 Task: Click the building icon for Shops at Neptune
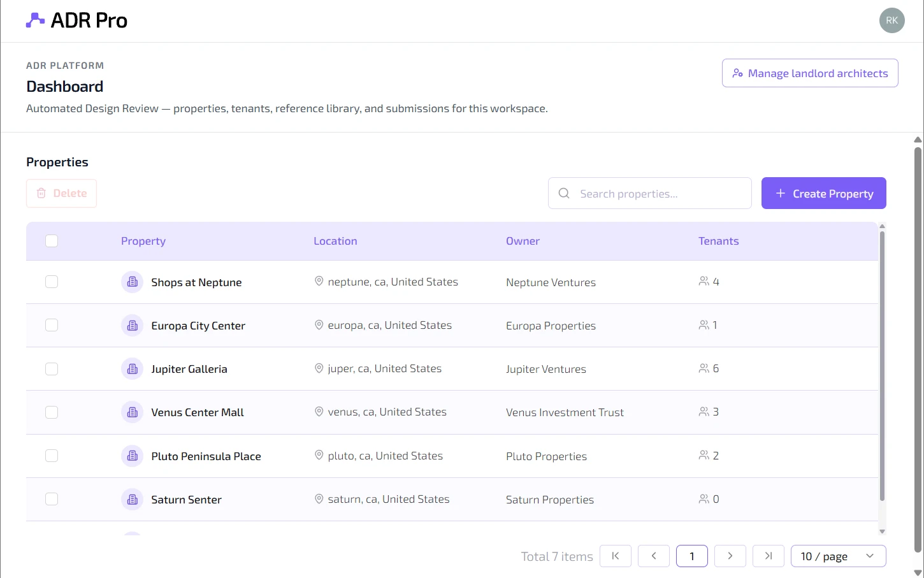pyautogui.click(x=133, y=282)
